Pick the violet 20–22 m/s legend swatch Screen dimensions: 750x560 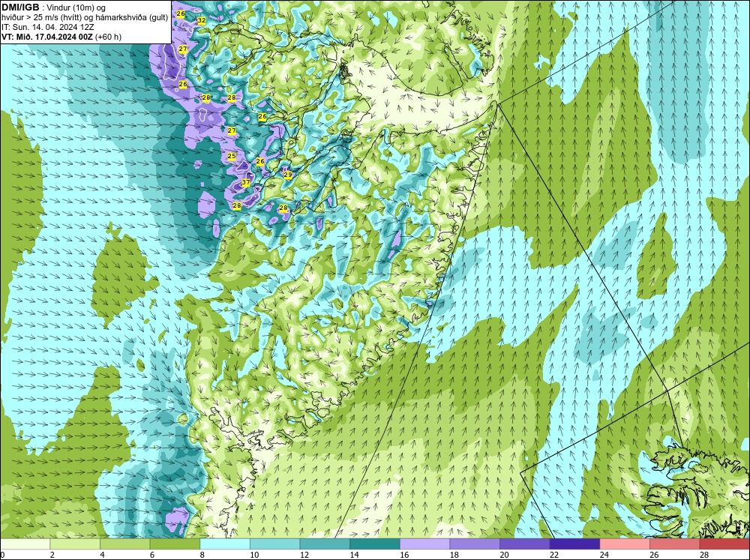525,544
